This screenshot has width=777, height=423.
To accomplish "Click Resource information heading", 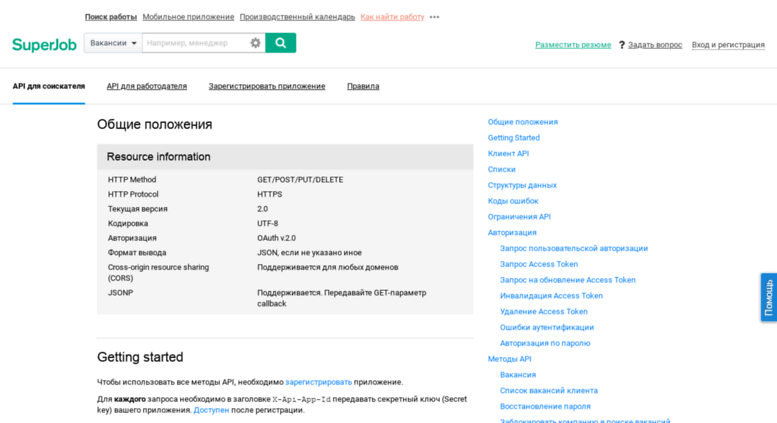I will pos(159,157).
